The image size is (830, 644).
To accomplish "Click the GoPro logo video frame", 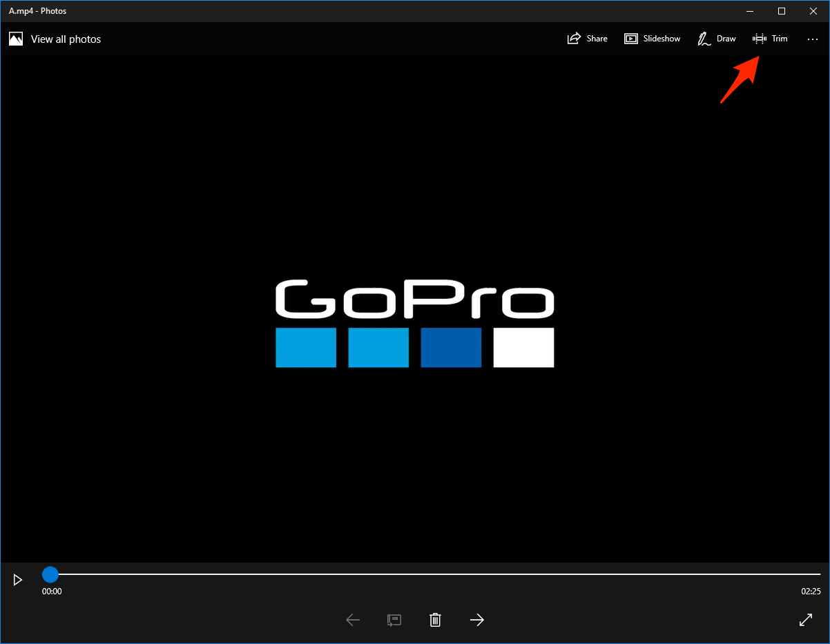I will click(414, 323).
